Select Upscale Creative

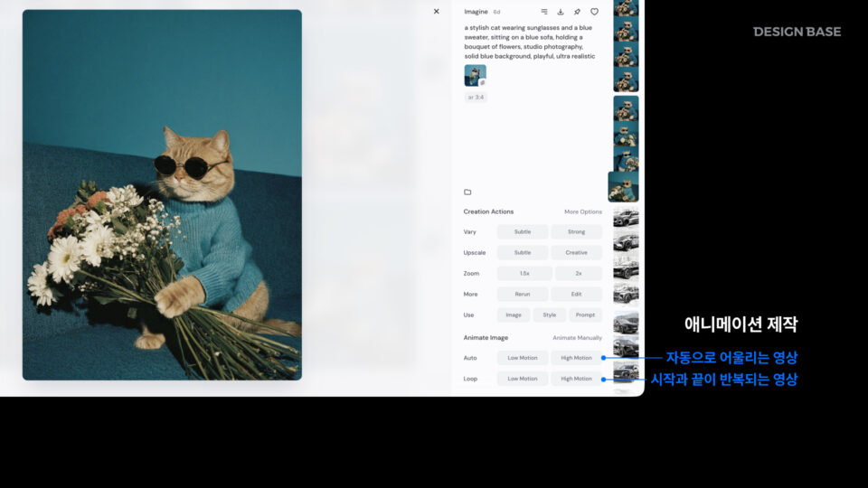pos(576,253)
